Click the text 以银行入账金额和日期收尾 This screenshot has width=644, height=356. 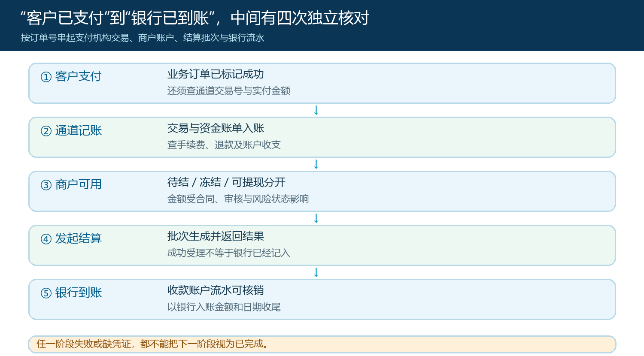[224, 307]
